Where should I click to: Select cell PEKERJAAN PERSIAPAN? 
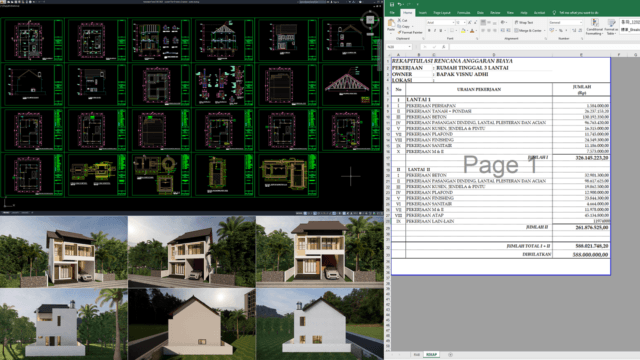(x=431, y=105)
